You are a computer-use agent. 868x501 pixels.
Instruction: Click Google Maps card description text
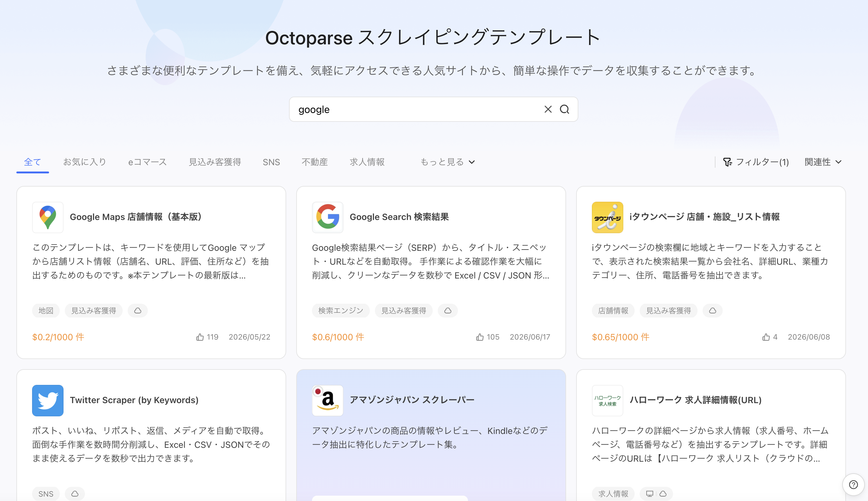point(151,261)
